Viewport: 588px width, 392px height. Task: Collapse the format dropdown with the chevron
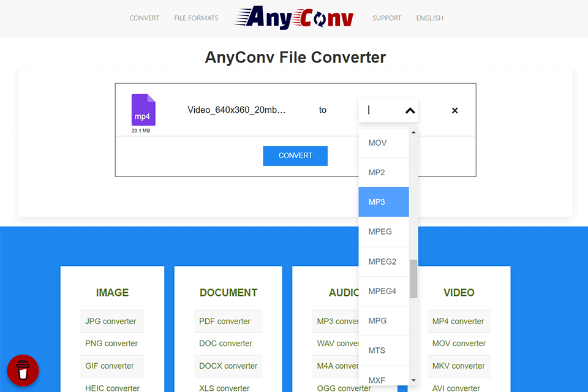[410, 110]
